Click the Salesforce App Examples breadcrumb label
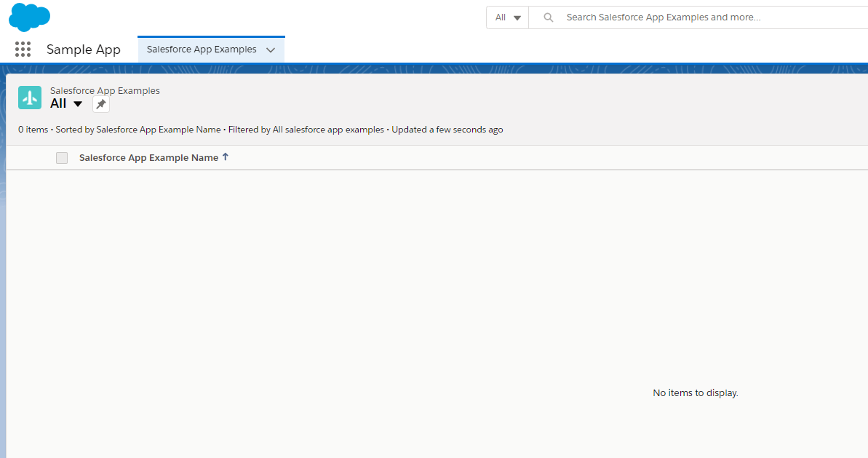Image resolution: width=868 pixels, height=458 pixels. click(104, 90)
